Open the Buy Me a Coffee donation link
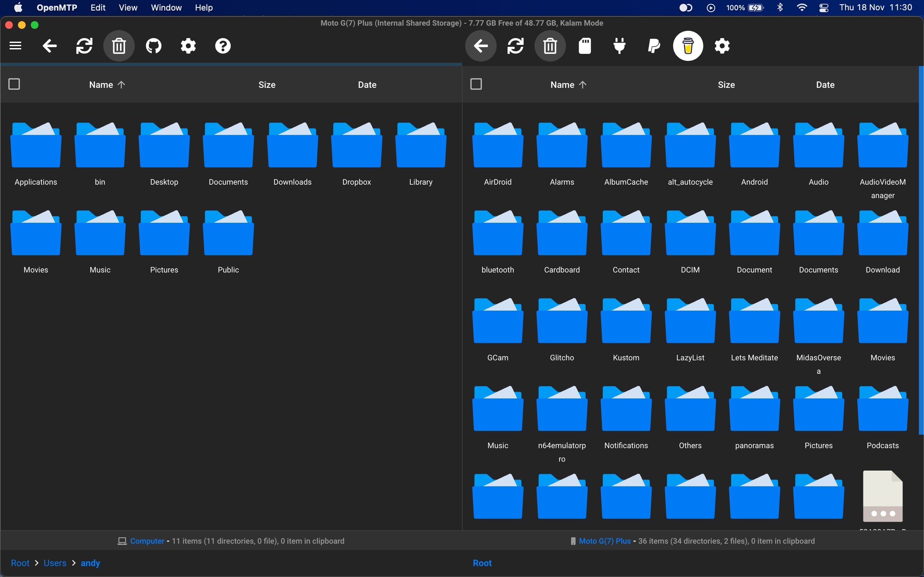This screenshot has width=924, height=577. coord(688,46)
